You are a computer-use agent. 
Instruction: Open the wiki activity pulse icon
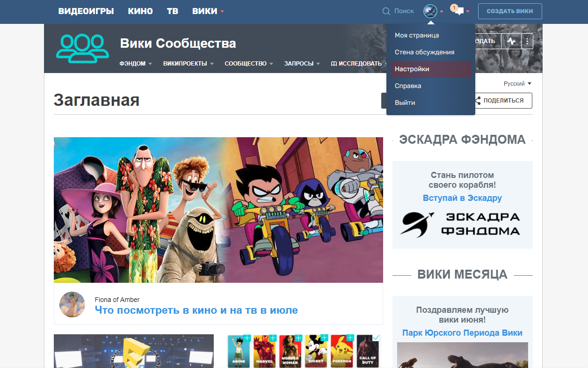(x=511, y=41)
